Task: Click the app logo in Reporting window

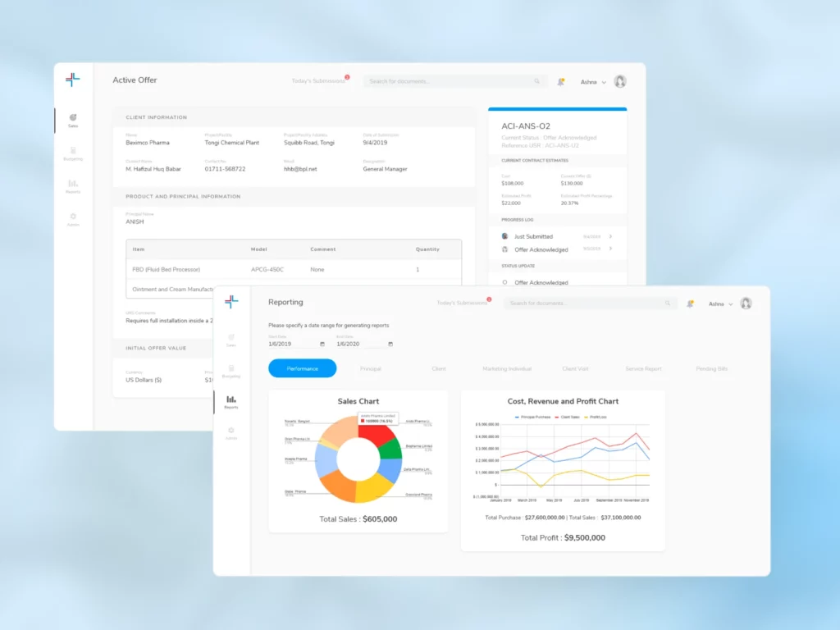Action: (231, 302)
